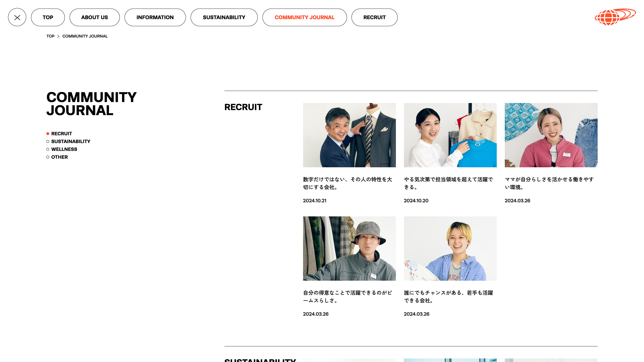Viewport: 644px width, 362px height.
Task: Click the red globe logo
Action: point(615,17)
